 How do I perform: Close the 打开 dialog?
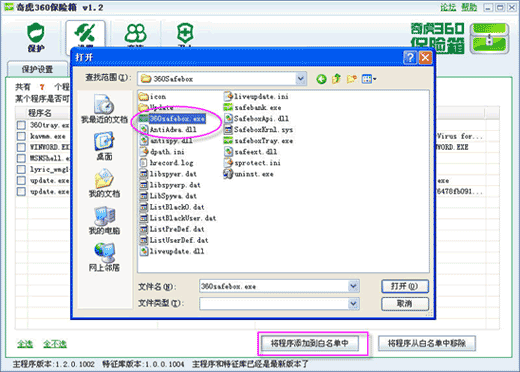point(425,58)
